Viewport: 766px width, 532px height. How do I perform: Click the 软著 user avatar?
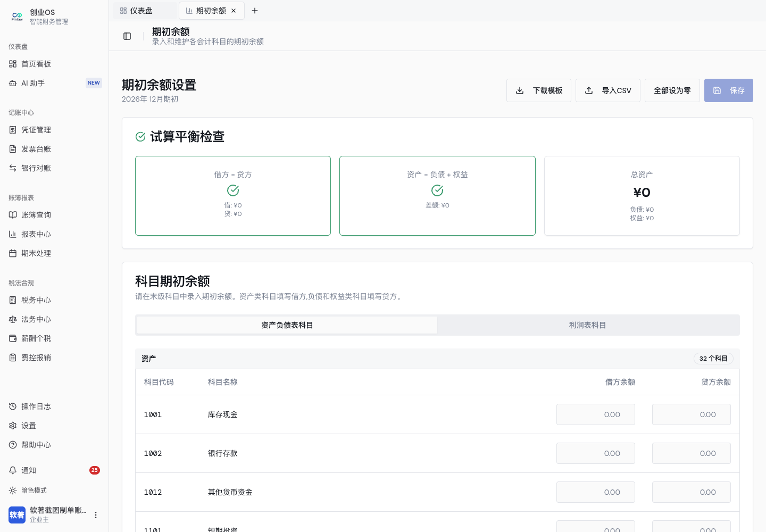(17, 515)
